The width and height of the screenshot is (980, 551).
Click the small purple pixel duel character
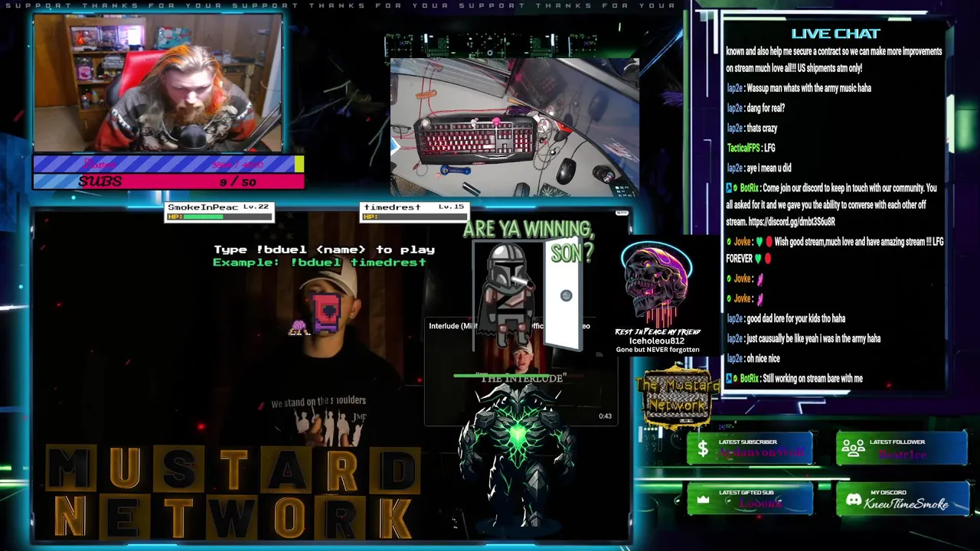[299, 328]
